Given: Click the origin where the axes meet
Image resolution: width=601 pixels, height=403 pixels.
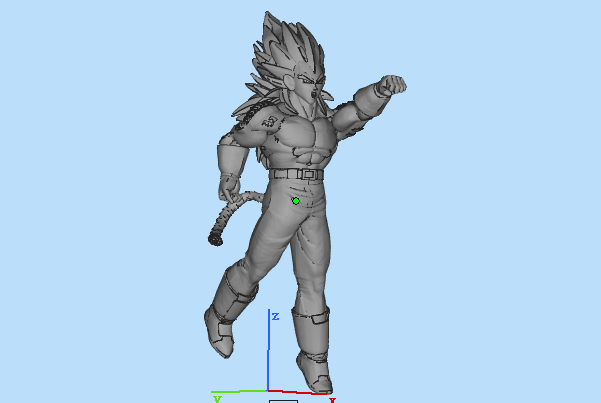Looking at the screenshot, I should click(x=268, y=390).
